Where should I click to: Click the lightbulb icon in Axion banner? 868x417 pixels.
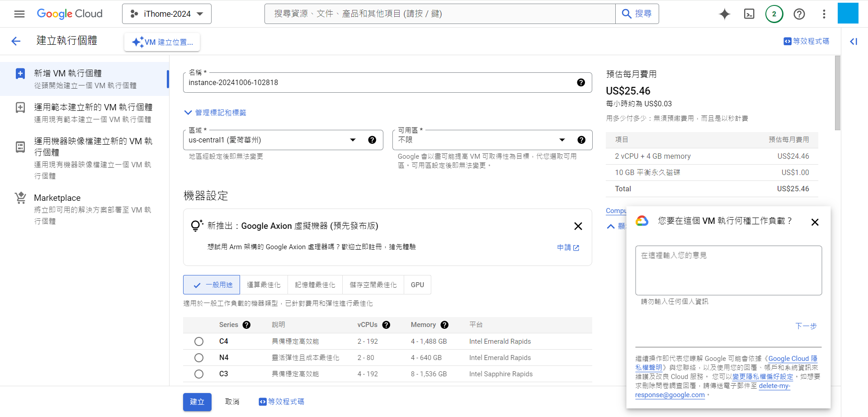(197, 225)
